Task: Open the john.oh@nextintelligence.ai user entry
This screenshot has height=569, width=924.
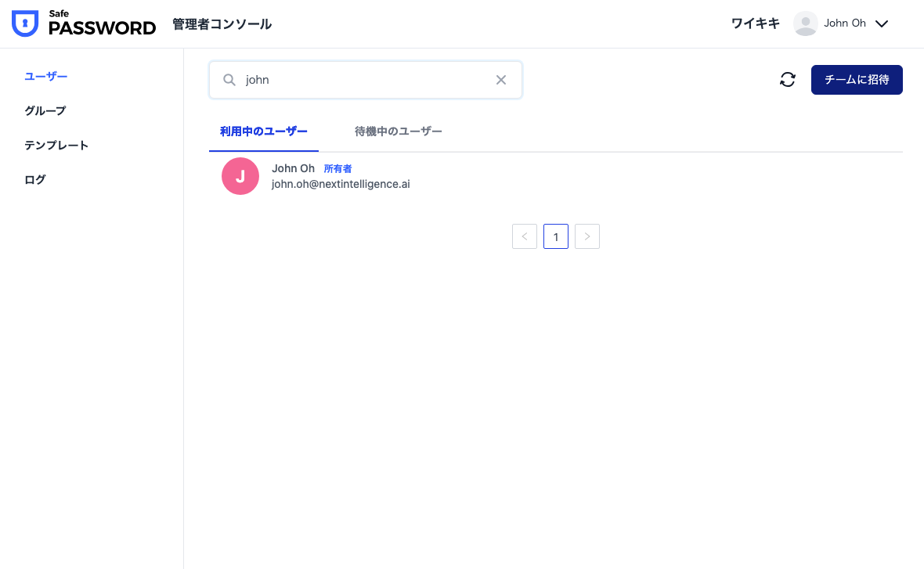Action: point(341,184)
